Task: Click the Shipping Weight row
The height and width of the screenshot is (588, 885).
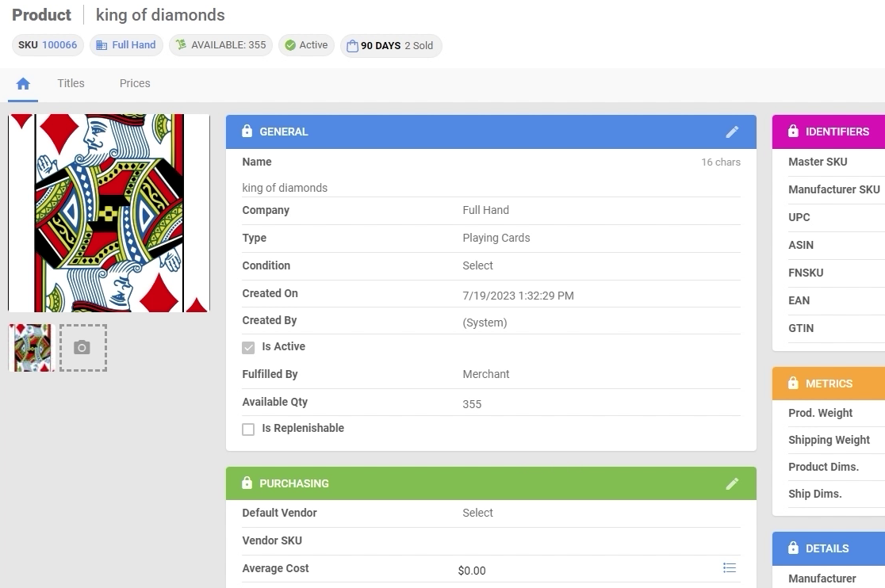Action: click(x=837, y=440)
